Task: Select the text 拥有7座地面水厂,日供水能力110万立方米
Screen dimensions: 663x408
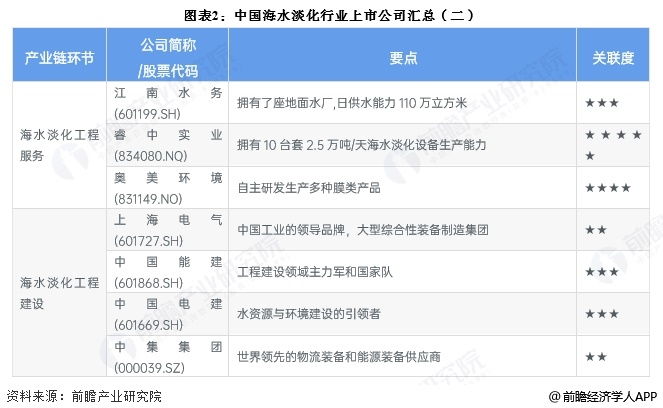Action: [352, 103]
